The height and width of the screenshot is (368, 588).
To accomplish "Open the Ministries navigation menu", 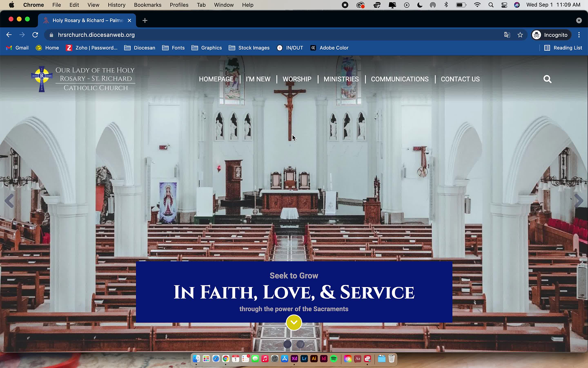I will (x=341, y=79).
